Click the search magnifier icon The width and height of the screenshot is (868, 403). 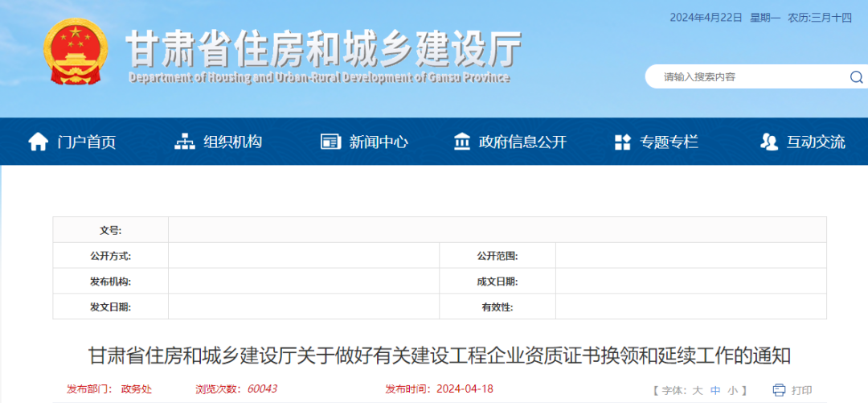click(x=856, y=77)
